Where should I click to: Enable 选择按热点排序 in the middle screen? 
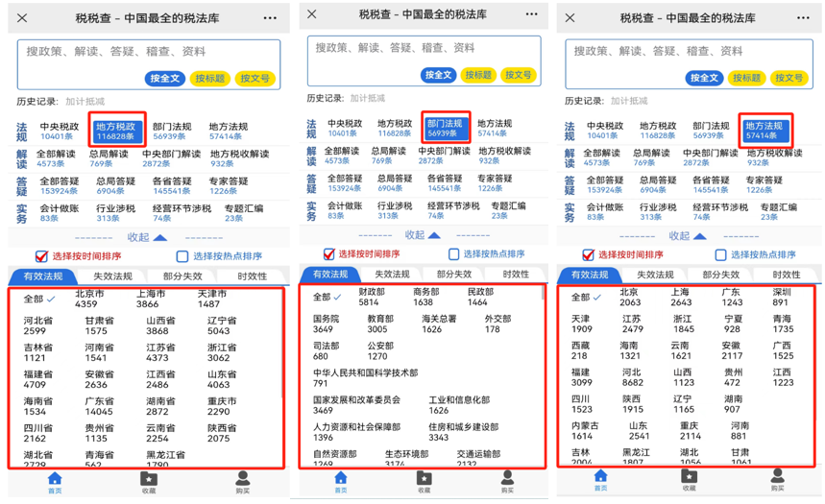(453, 254)
